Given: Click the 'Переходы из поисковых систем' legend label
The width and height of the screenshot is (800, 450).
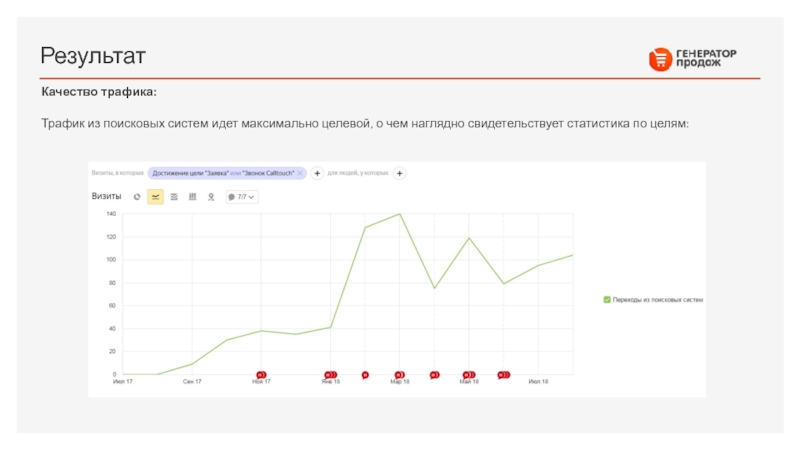Looking at the screenshot, I should [658, 299].
